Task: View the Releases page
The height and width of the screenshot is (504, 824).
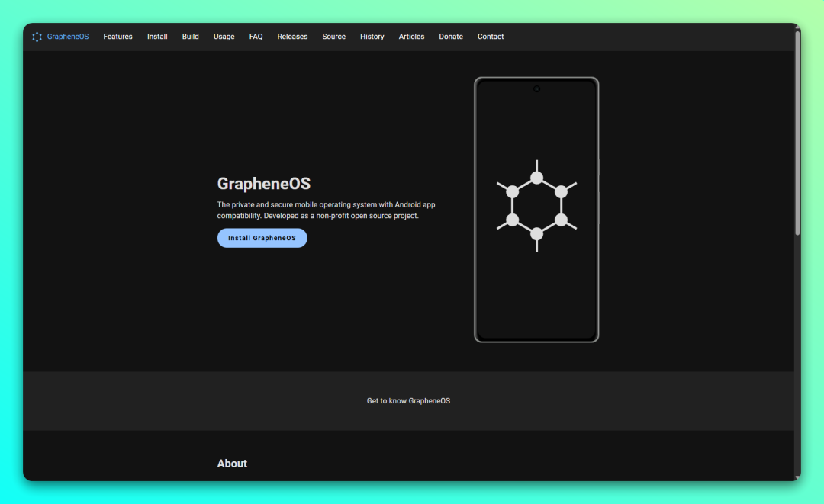Action: point(292,37)
